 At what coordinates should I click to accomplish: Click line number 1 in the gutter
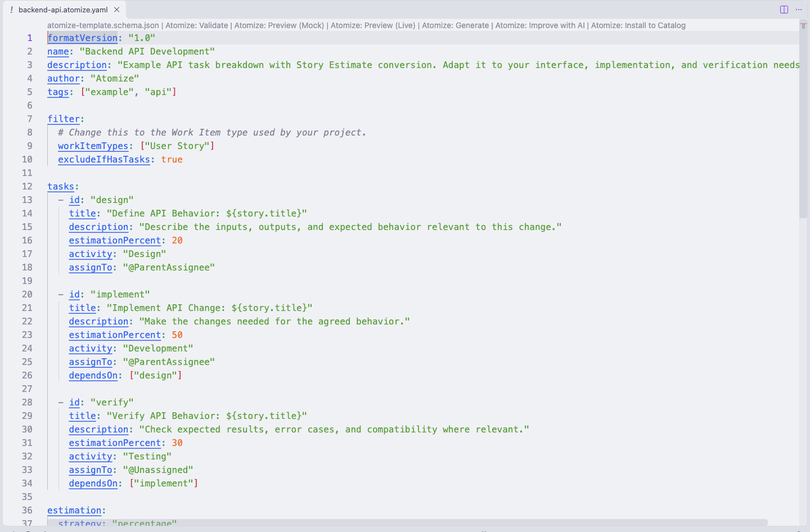[x=30, y=38]
